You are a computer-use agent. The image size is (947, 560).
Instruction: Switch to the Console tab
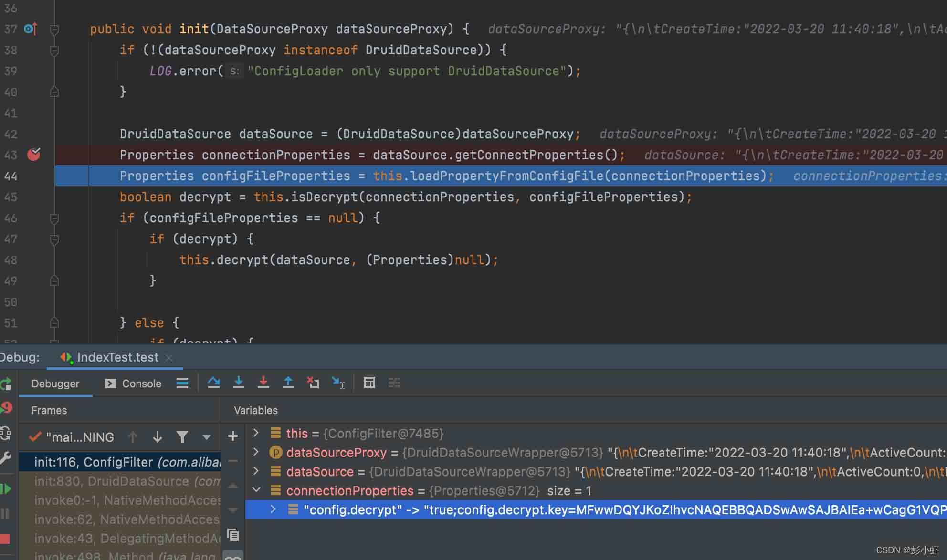click(133, 384)
